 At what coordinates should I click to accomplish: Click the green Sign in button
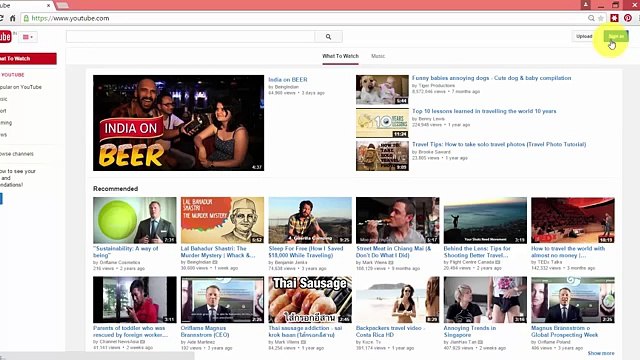[x=616, y=36]
